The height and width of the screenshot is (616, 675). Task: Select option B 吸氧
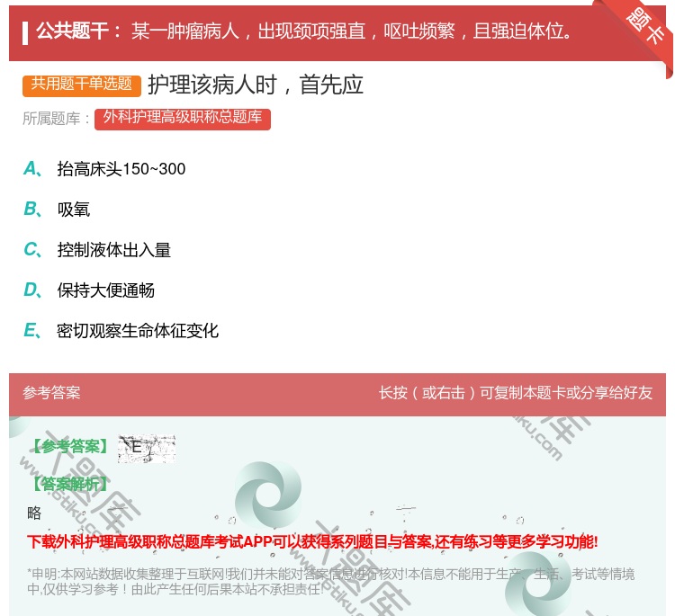[57, 210]
